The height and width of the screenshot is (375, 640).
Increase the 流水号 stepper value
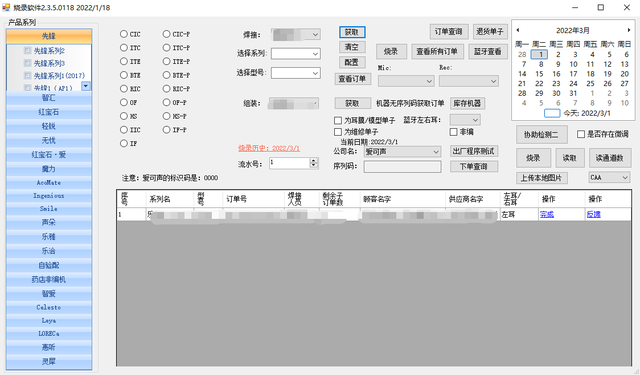[x=313, y=161]
